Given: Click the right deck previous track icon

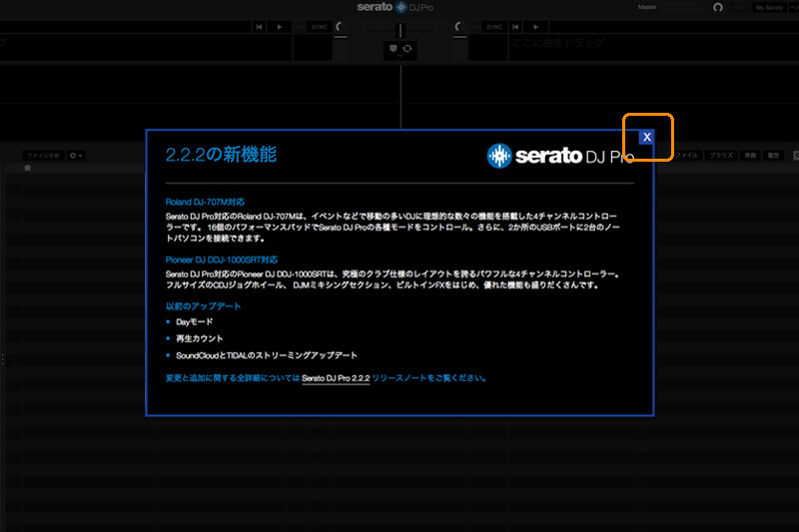Looking at the screenshot, I should tap(515, 27).
